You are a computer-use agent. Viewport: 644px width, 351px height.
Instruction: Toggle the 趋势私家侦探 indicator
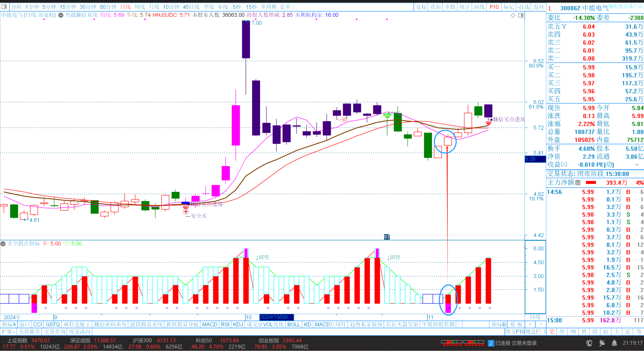(x=366, y=324)
